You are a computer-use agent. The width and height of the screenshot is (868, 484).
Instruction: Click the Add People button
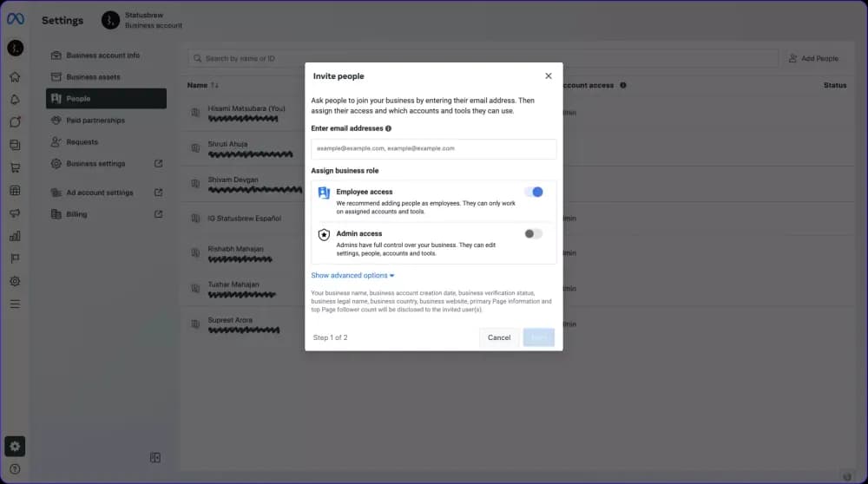point(813,58)
